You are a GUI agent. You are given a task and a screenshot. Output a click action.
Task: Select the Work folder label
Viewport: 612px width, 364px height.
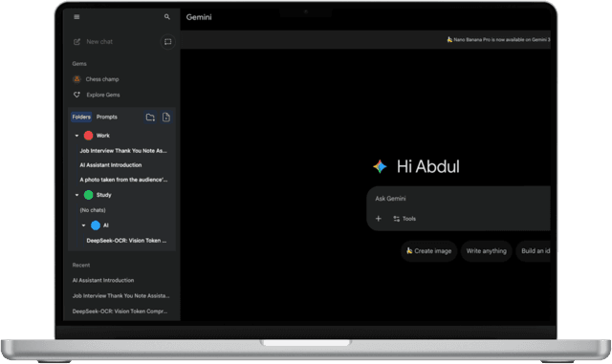tap(103, 136)
